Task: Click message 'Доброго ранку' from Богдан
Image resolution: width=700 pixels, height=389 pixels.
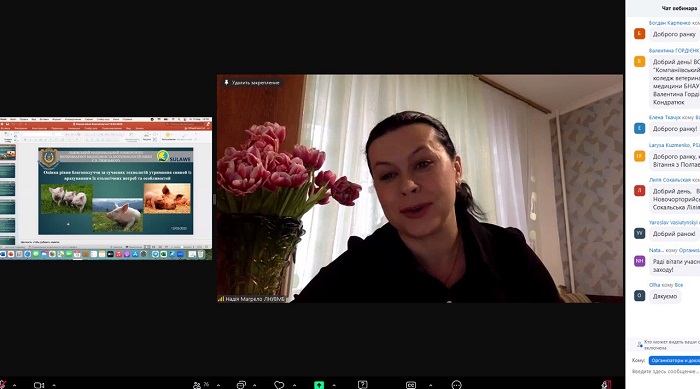Action: pos(674,34)
